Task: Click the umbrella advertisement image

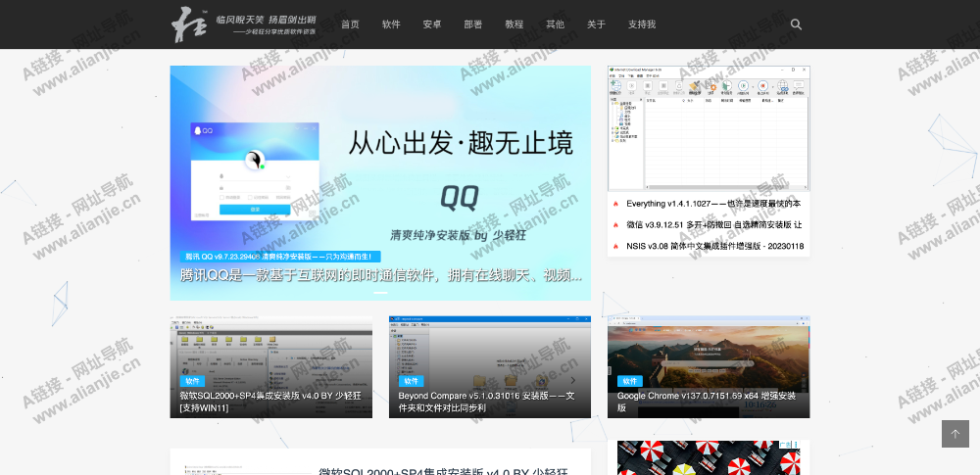Action: 709,457
